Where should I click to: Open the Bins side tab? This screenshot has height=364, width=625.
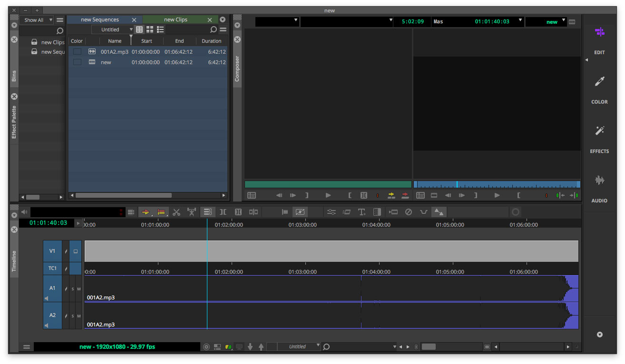(14, 76)
